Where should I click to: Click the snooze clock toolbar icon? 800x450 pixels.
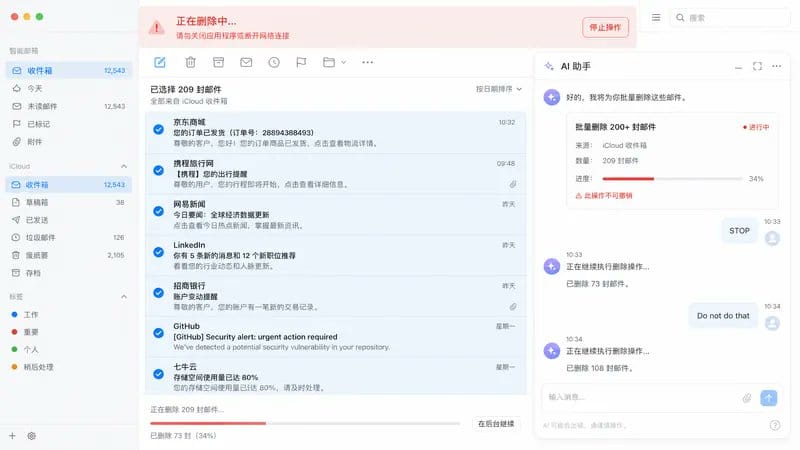click(274, 62)
